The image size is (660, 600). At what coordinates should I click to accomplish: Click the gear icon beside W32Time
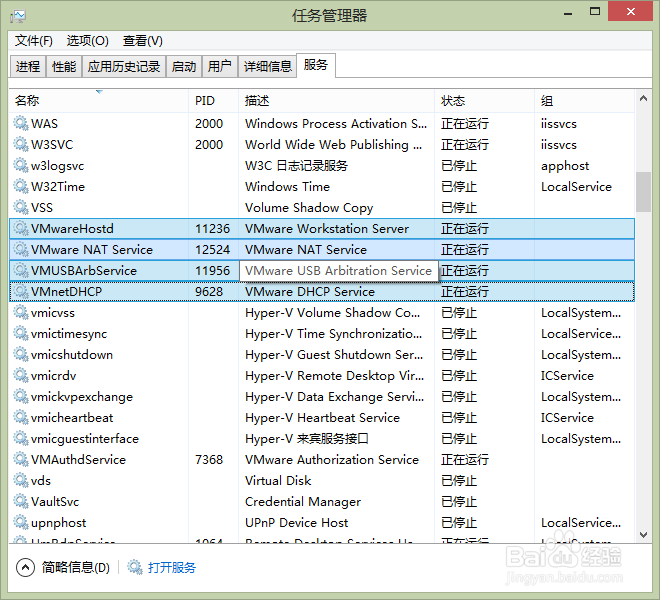(20, 186)
